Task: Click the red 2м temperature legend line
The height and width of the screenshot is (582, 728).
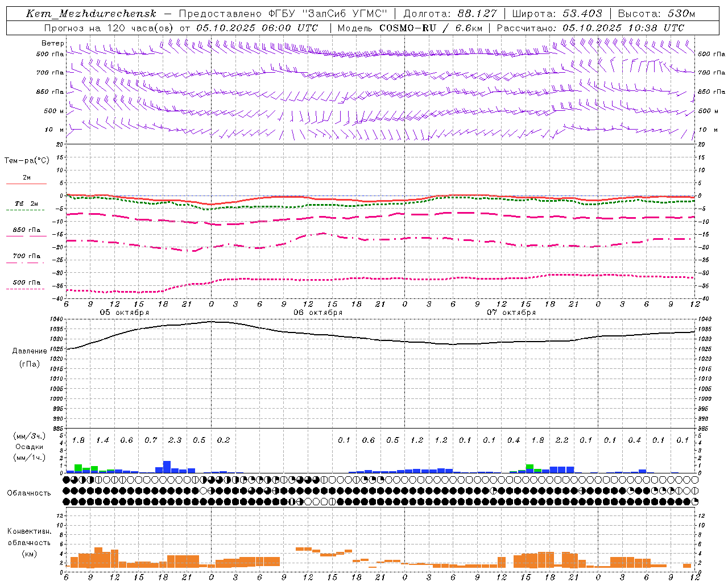Action: [x=26, y=184]
